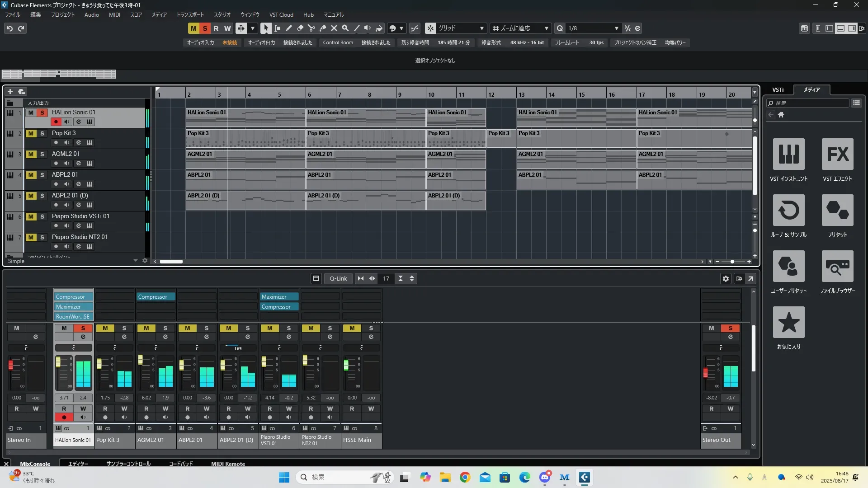Select the Draw pencil tool
Screen dimensions: 868x488
point(288,28)
